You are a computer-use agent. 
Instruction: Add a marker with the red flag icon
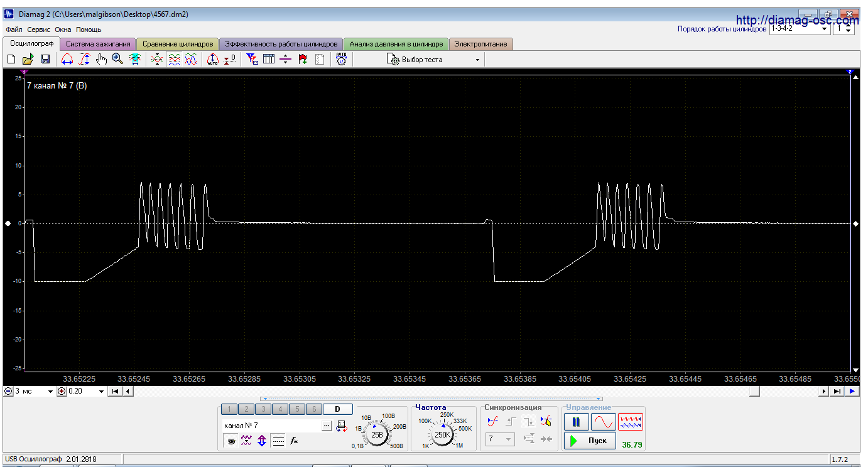pos(303,59)
